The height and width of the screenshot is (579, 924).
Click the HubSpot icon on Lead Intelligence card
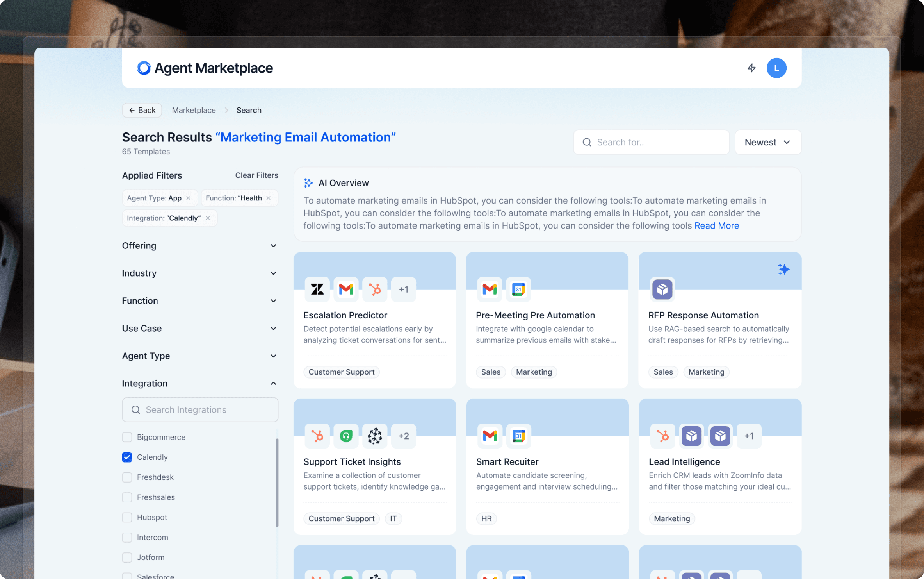[x=662, y=436]
